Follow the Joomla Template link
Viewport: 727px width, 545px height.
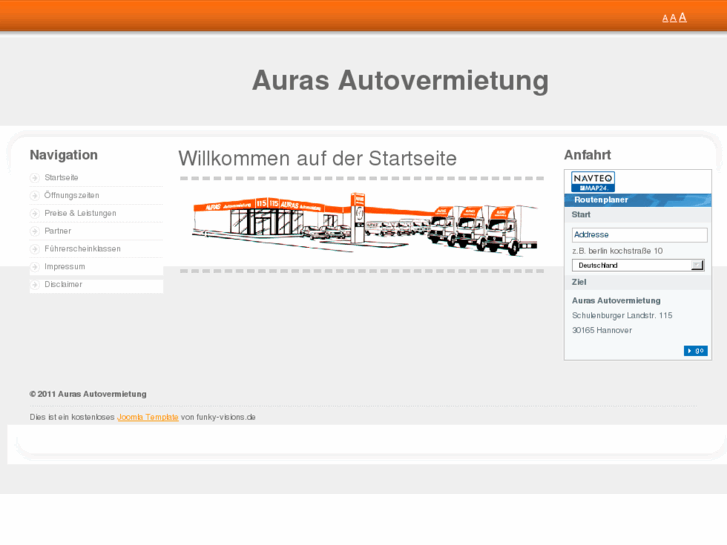point(147,417)
